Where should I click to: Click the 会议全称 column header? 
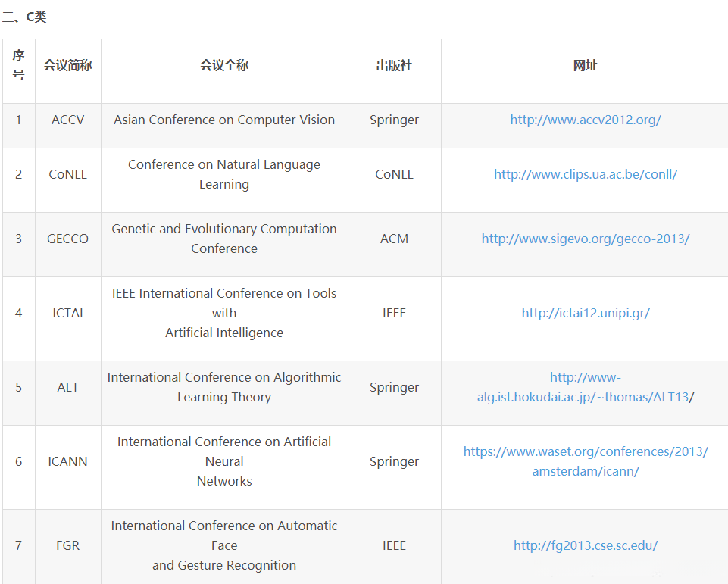click(x=223, y=66)
